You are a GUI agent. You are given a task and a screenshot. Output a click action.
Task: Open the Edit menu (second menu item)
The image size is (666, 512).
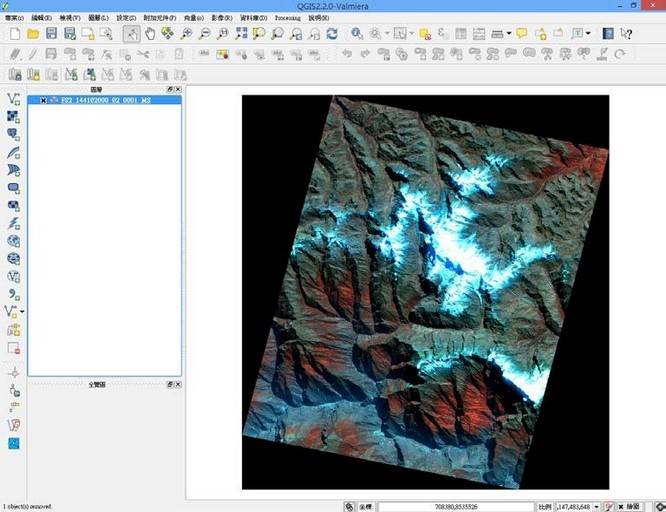point(42,18)
